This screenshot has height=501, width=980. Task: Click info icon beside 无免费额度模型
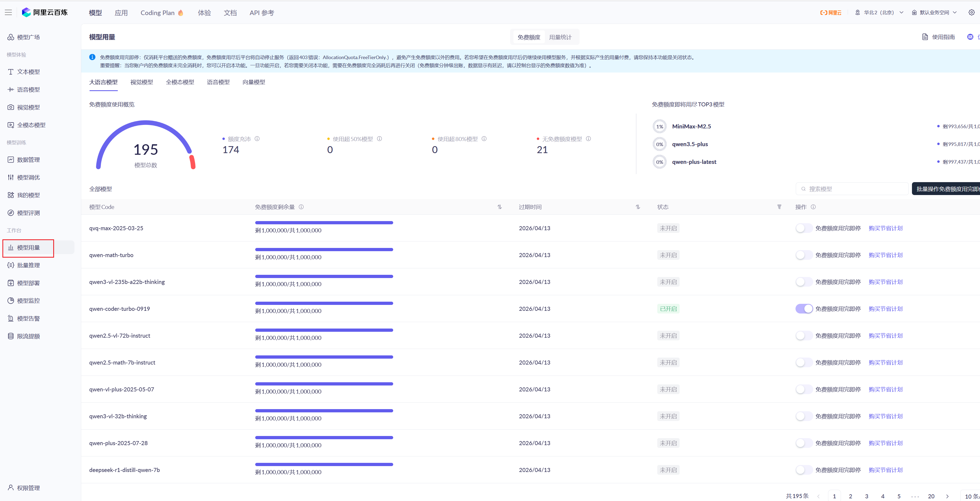pos(588,139)
